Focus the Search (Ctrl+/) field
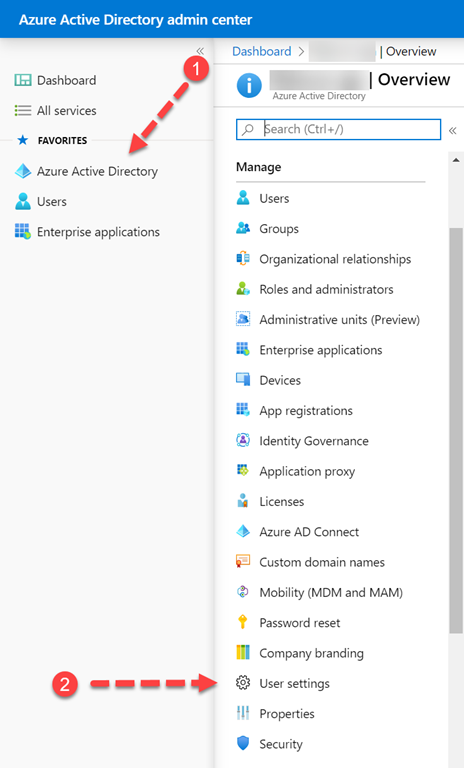The width and height of the screenshot is (464, 768). [x=339, y=129]
